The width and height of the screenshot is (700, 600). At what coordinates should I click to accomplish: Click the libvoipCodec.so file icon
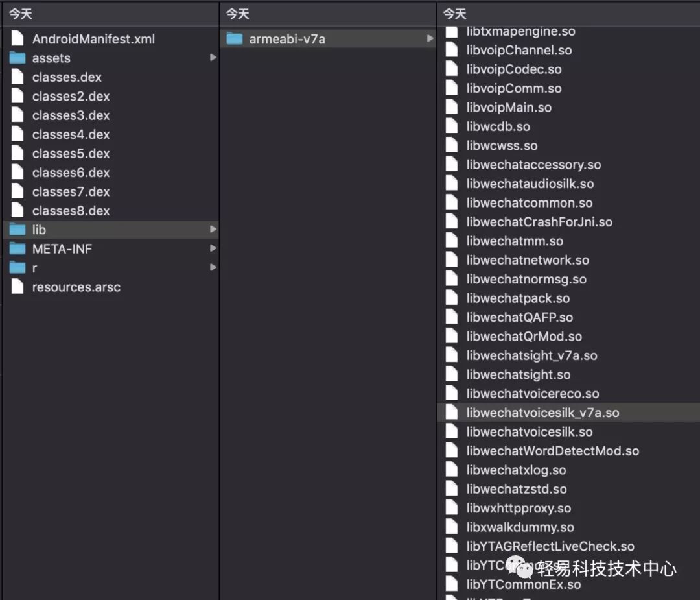click(x=452, y=69)
